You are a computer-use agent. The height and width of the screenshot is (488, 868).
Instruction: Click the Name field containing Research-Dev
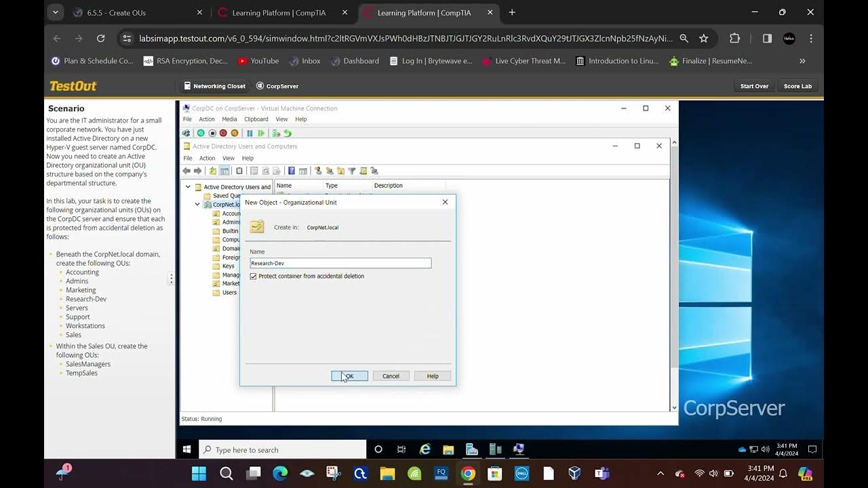pyautogui.click(x=340, y=263)
